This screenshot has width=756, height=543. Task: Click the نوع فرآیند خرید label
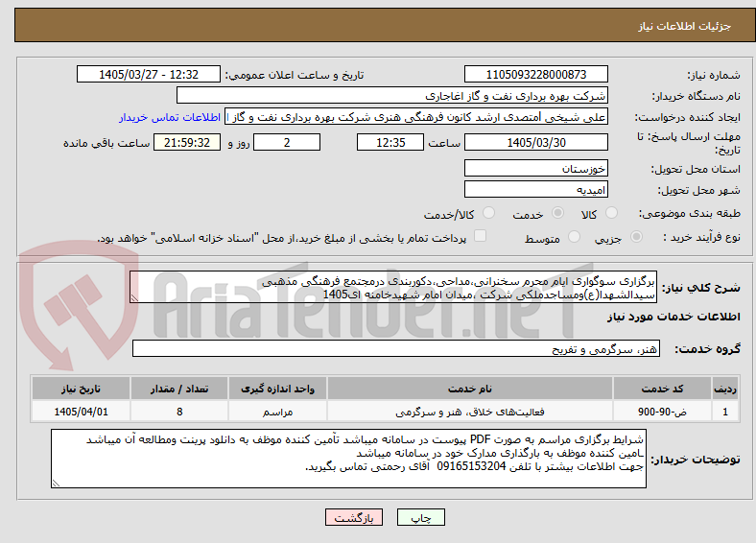coord(702,237)
